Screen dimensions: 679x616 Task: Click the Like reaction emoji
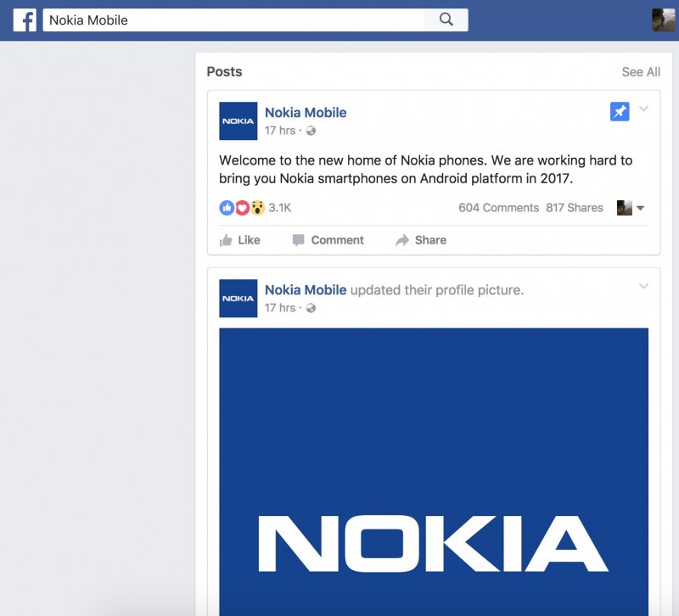point(227,208)
